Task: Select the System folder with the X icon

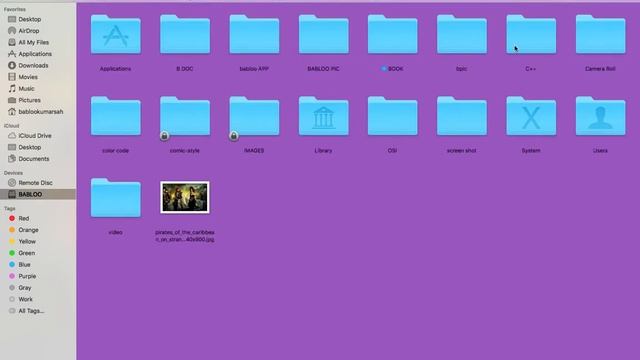Action: (531, 116)
